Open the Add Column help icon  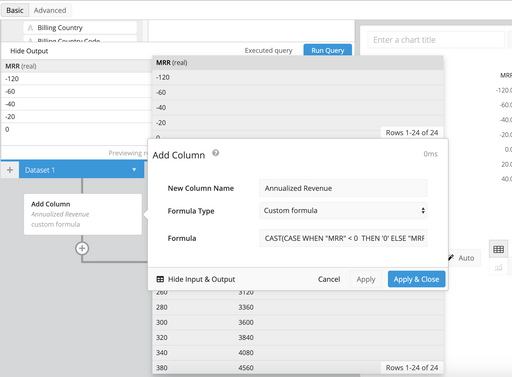pyautogui.click(x=216, y=153)
